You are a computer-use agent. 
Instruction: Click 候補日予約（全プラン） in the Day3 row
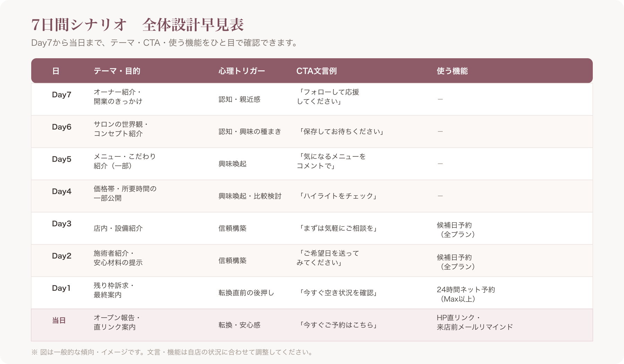coord(456,230)
